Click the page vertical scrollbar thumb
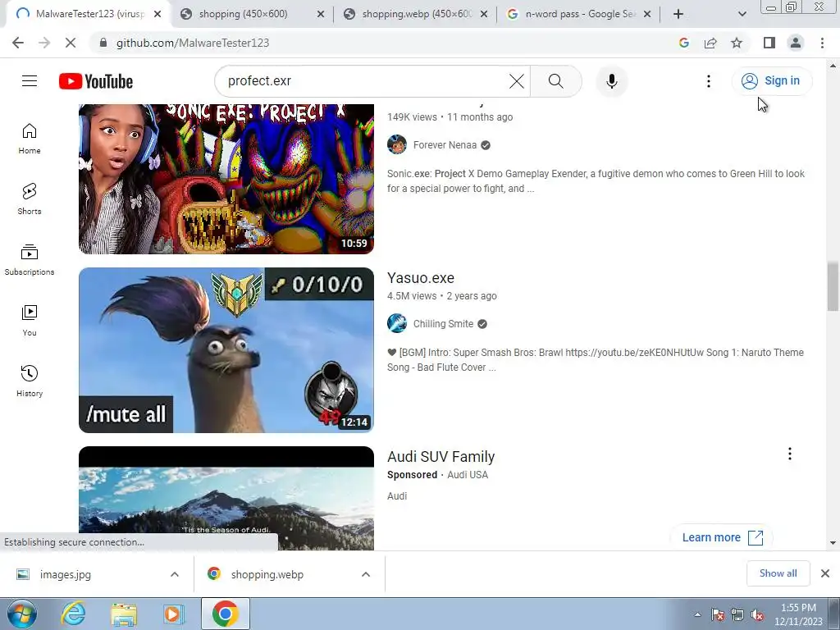Viewport: 840px width, 630px height. point(833,286)
